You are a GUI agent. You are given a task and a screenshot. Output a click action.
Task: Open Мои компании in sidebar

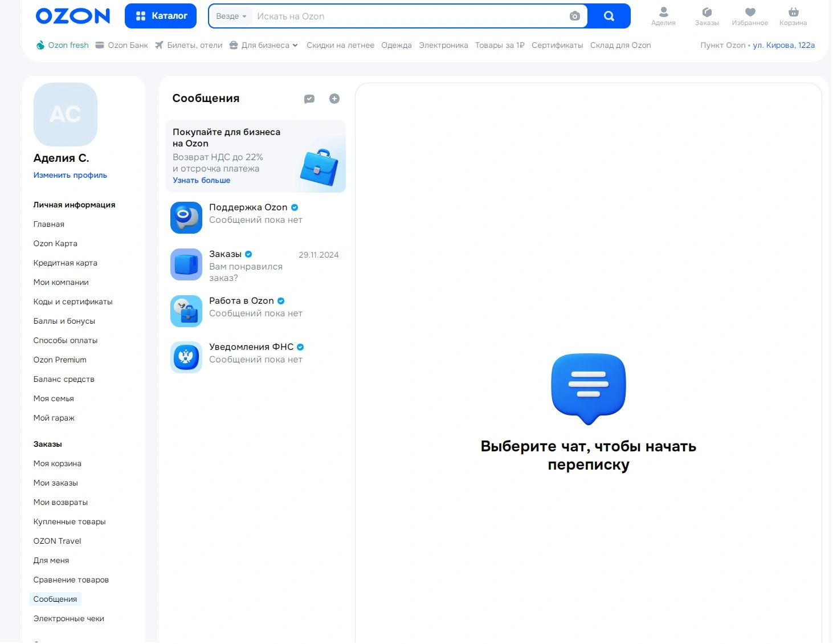[61, 282]
